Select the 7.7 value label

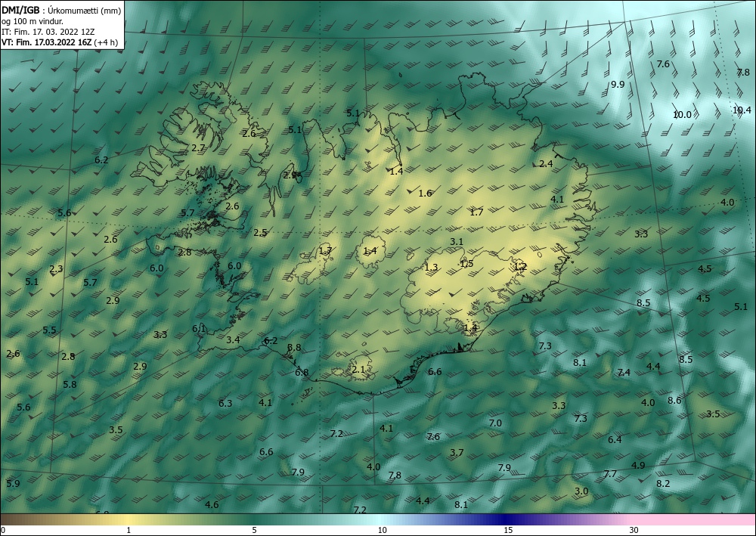pos(610,474)
